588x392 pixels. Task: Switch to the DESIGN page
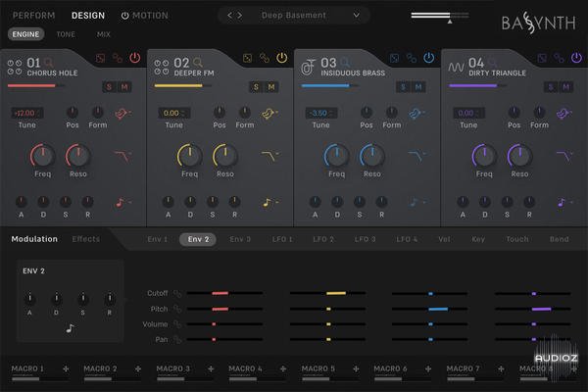(88, 16)
